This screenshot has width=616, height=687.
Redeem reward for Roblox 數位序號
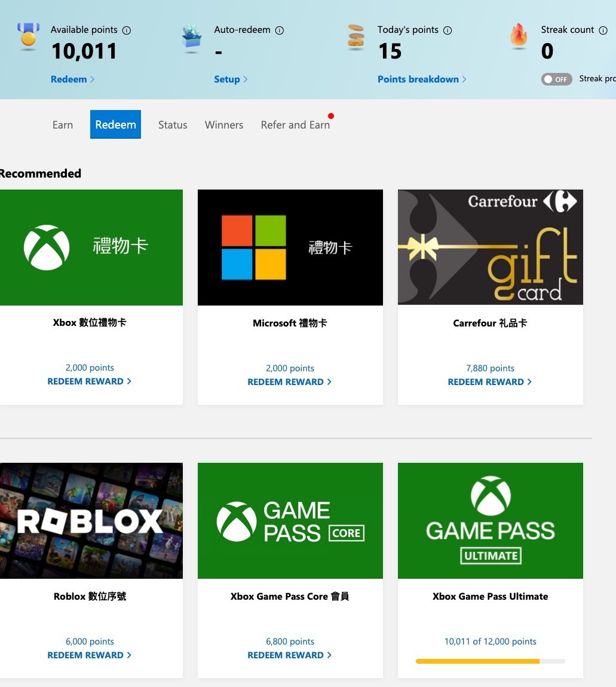click(x=89, y=655)
